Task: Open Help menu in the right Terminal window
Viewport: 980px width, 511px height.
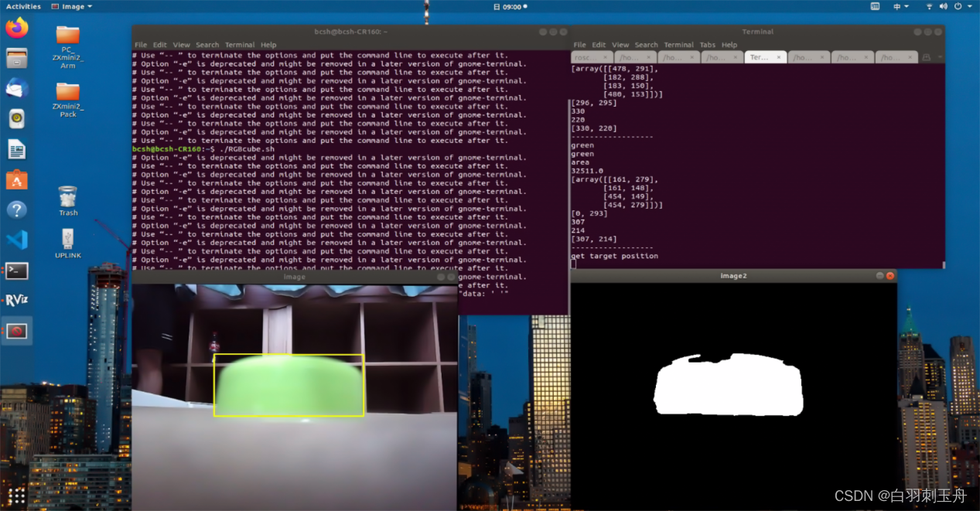Action: click(729, 45)
